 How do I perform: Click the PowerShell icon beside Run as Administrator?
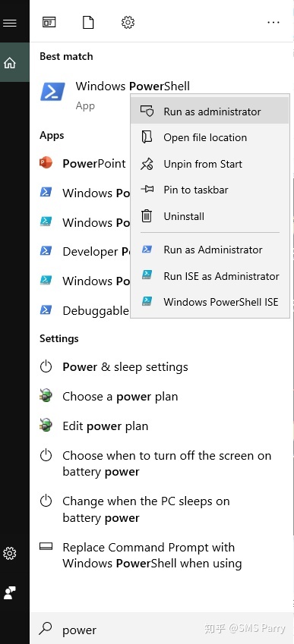147,250
